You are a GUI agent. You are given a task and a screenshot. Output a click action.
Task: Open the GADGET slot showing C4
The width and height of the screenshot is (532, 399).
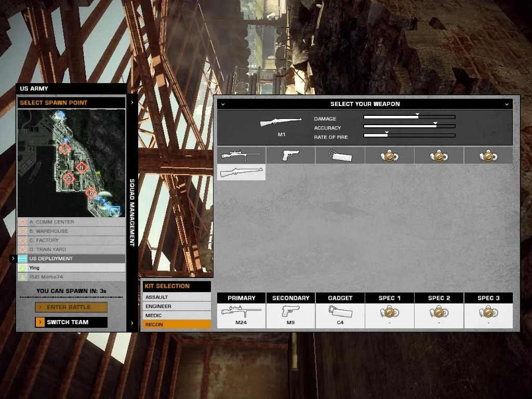(x=340, y=311)
